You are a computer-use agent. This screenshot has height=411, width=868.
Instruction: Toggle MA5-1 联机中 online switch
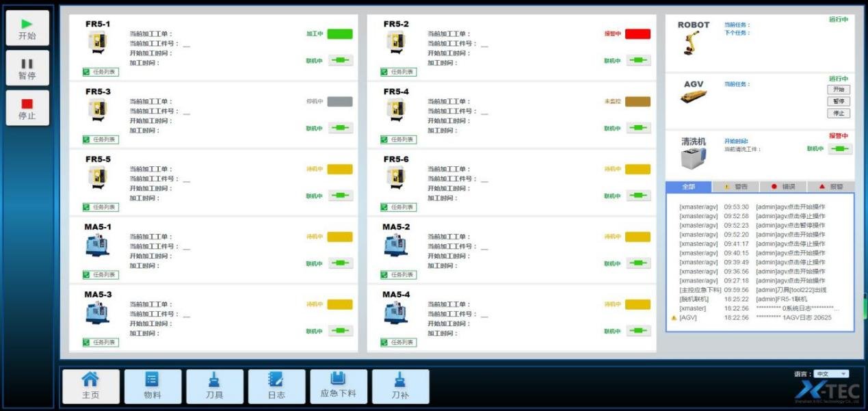coord(341,263)
